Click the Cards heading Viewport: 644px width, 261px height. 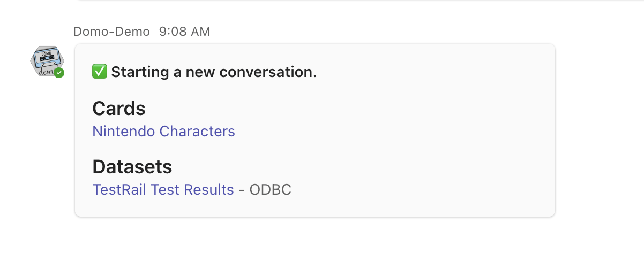click(119, 109)
